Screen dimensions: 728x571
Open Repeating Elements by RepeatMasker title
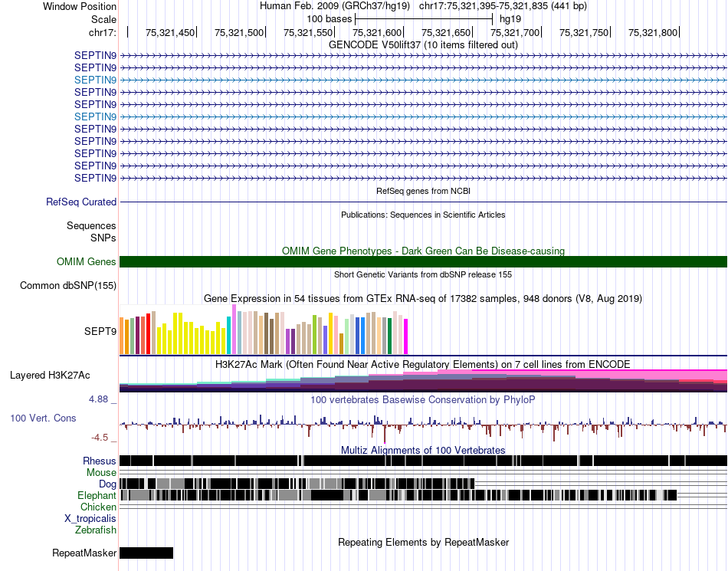(423, 542)
